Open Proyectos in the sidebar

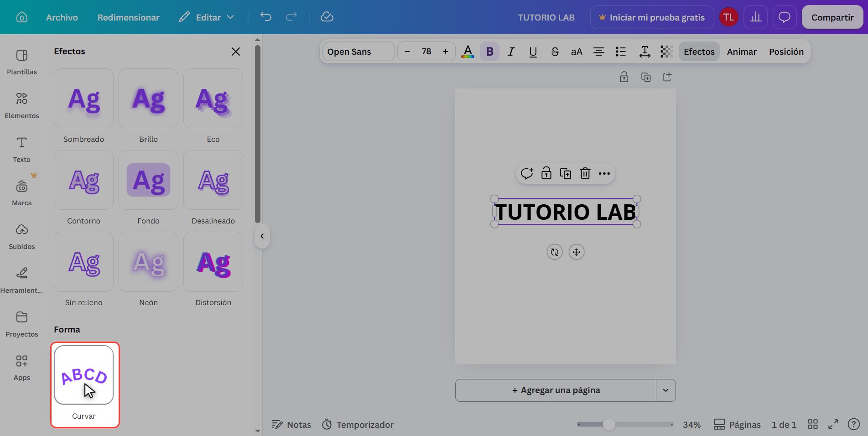click(x=22, y=324)
